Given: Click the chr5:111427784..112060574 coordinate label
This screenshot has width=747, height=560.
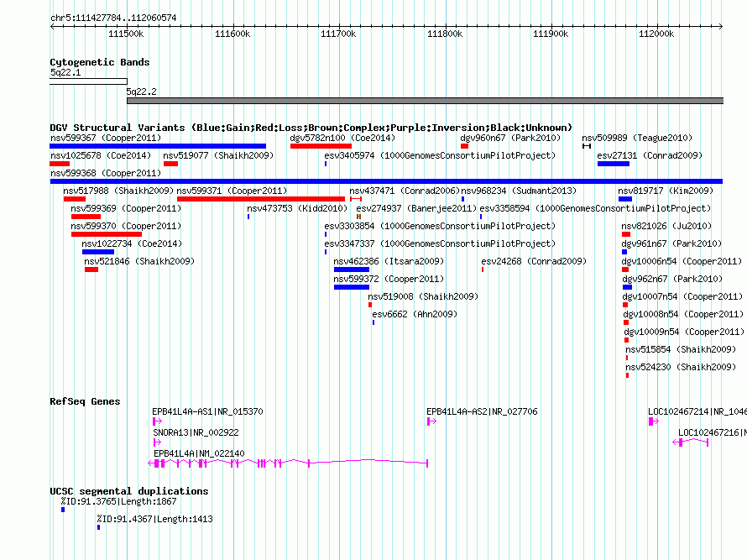Looking at the screenshot, I should 113,18.
